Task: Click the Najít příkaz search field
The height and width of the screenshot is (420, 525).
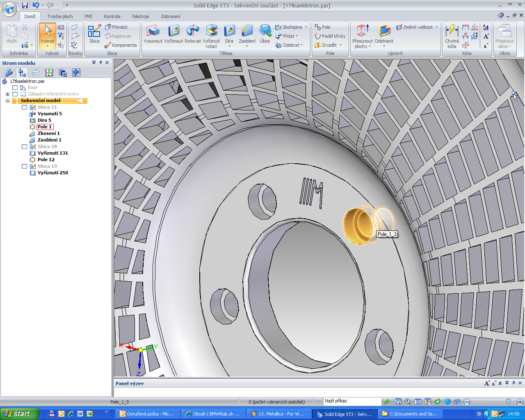Action: point(352,401)
